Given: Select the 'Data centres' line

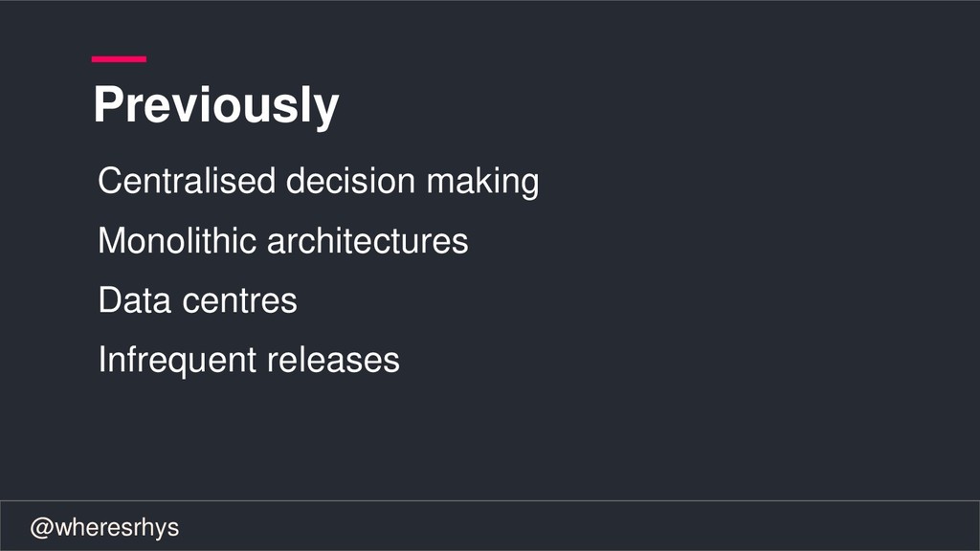Looking at the screenshot, I should pyautogui.click(x=197, y=299).
